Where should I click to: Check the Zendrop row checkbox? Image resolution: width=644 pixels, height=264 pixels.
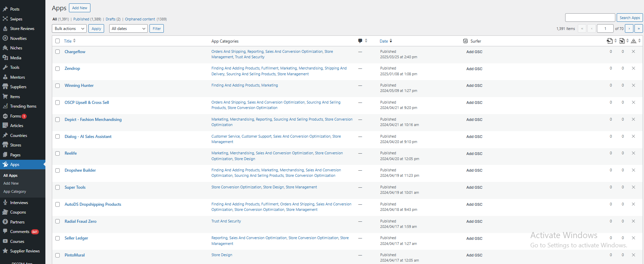click(57, 68)
